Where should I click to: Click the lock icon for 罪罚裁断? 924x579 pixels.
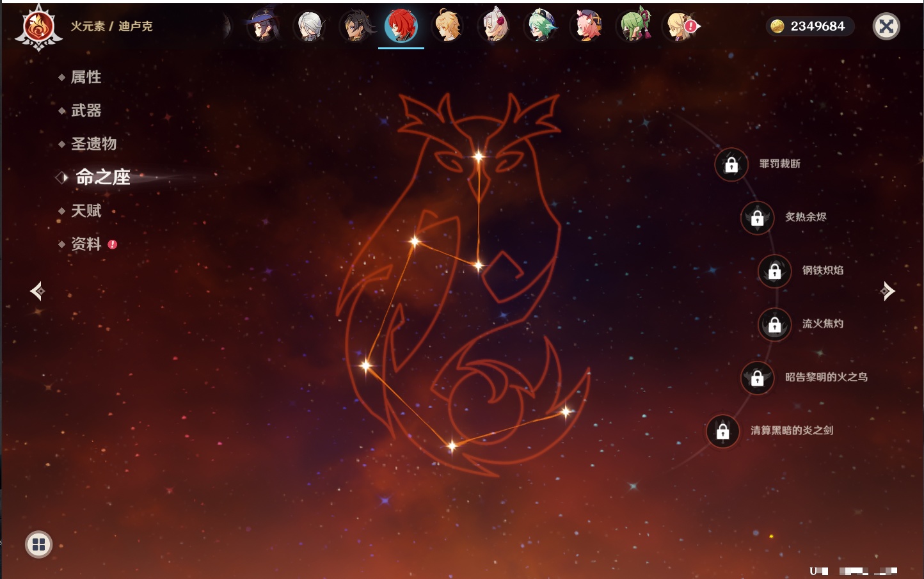click(731, 165)
